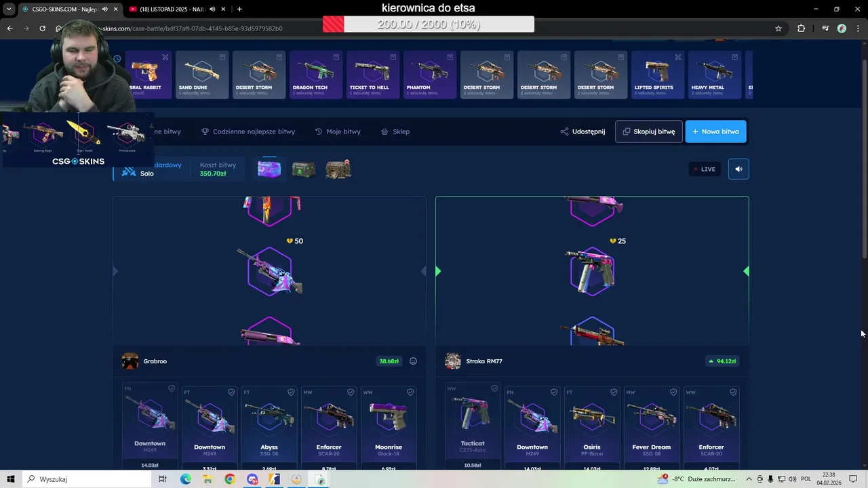Image resolution: width=868 pixels, height=488 pixels.
Task: Click the Moonrise Glock-18 item card
Action: [389, 428]
